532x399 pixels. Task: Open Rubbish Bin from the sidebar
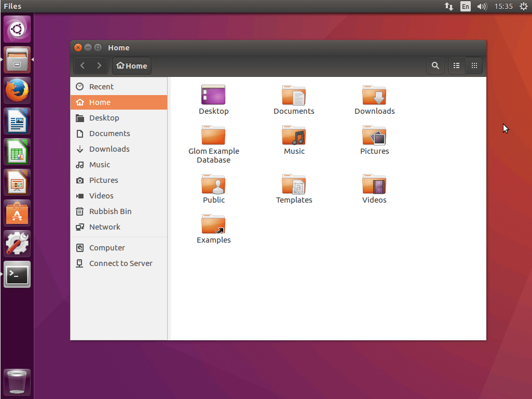coord(119,211)
